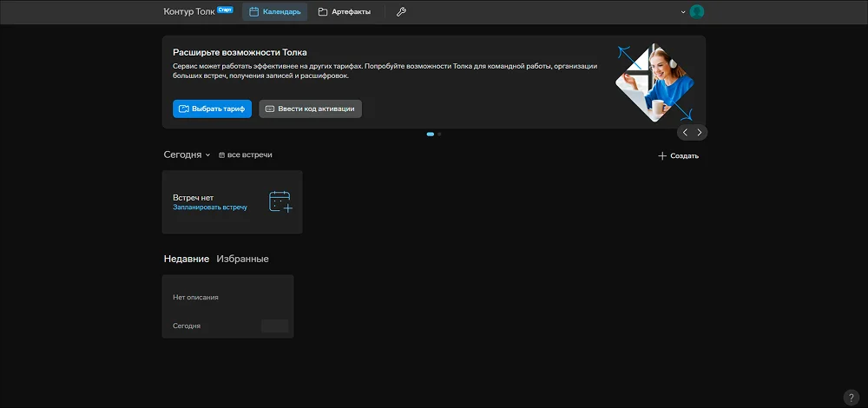Click the Старт tariff badge
The height and width of the screenshot is (408, 868).
pyautogui.click(x=225, y=10)
